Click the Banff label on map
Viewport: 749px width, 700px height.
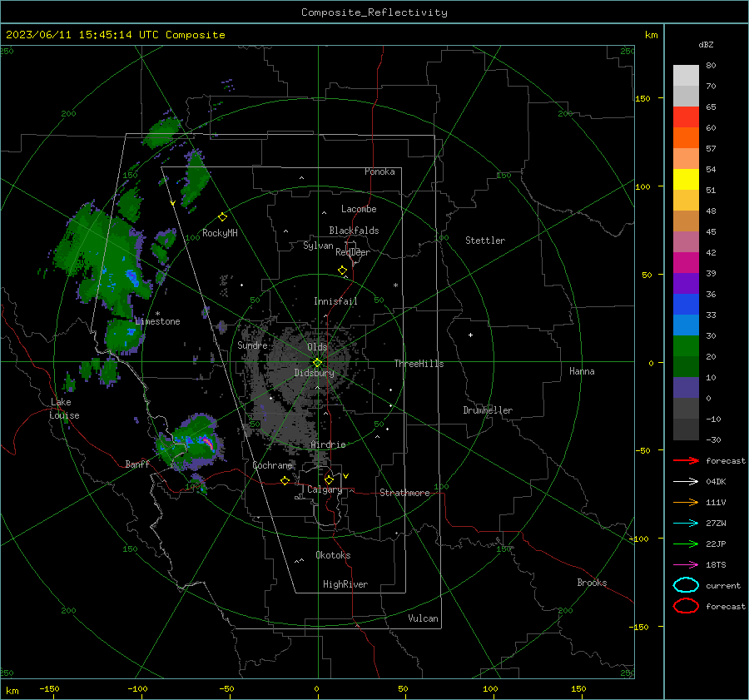coord(137,464)
